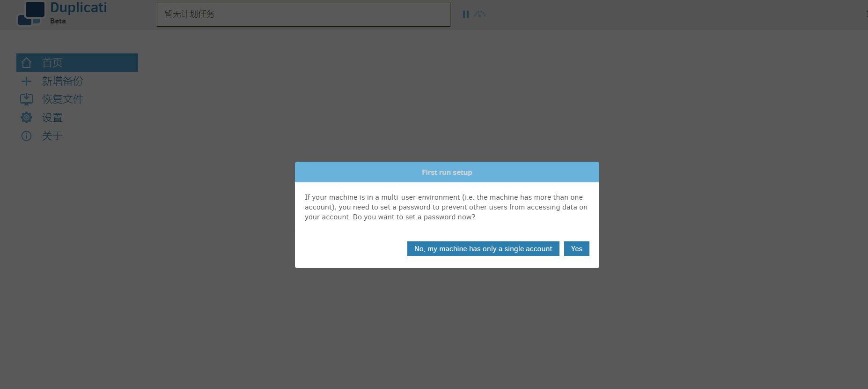Click the multi-user password prompt text
The image size is (868, 389).
pyautogui.click(x=446, y=207)
